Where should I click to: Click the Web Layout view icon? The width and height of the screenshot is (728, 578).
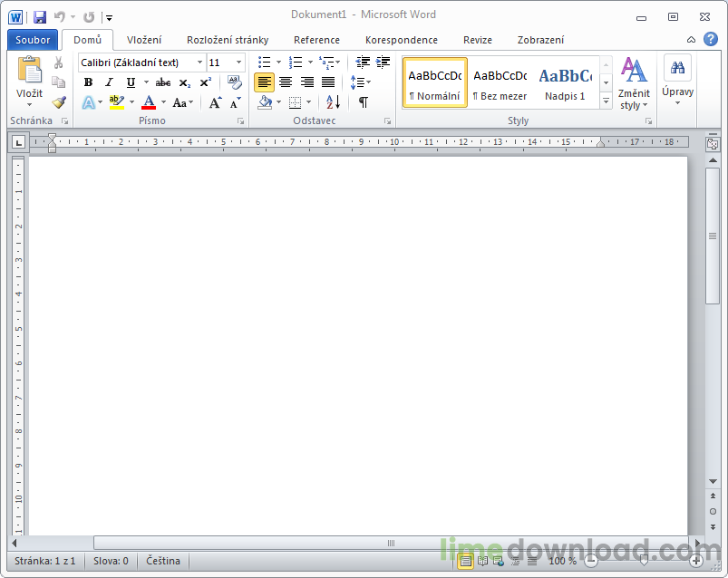coord(499,562)
